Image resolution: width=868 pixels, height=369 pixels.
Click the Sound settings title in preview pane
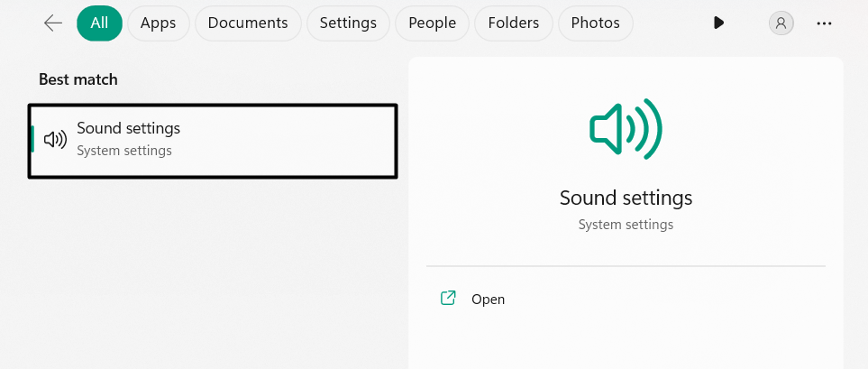point(626,198)
